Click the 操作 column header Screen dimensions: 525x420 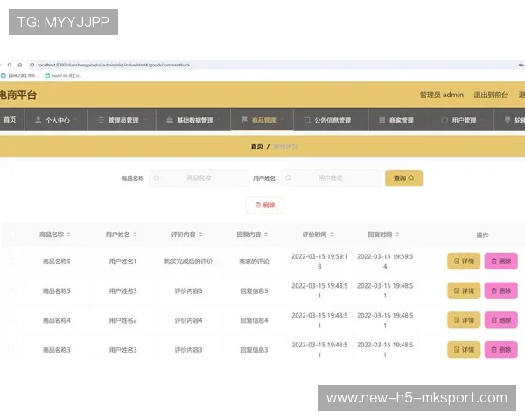tap(482, 235)
